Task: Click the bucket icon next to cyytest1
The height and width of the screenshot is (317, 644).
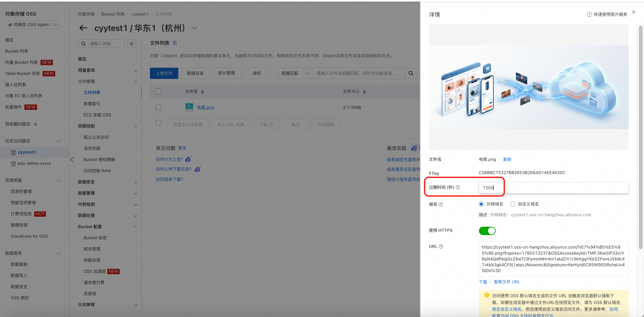Action: [x=14, y=152]
